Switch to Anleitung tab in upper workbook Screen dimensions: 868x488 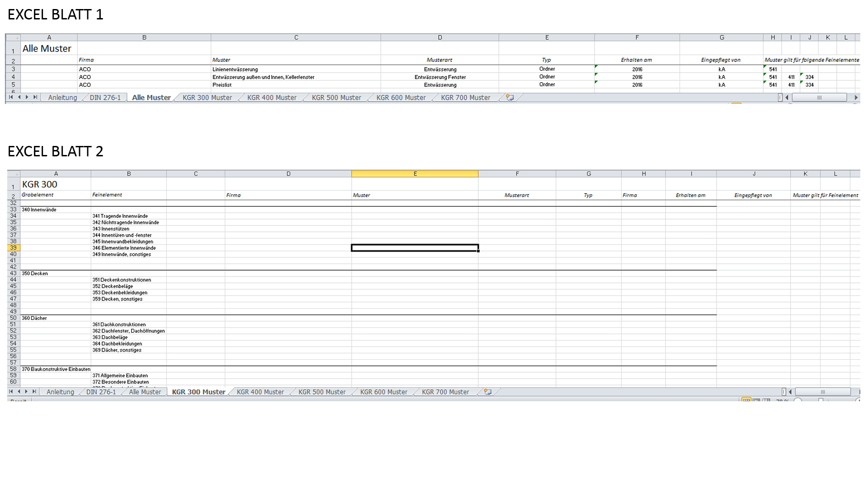(x=62, y=98)
